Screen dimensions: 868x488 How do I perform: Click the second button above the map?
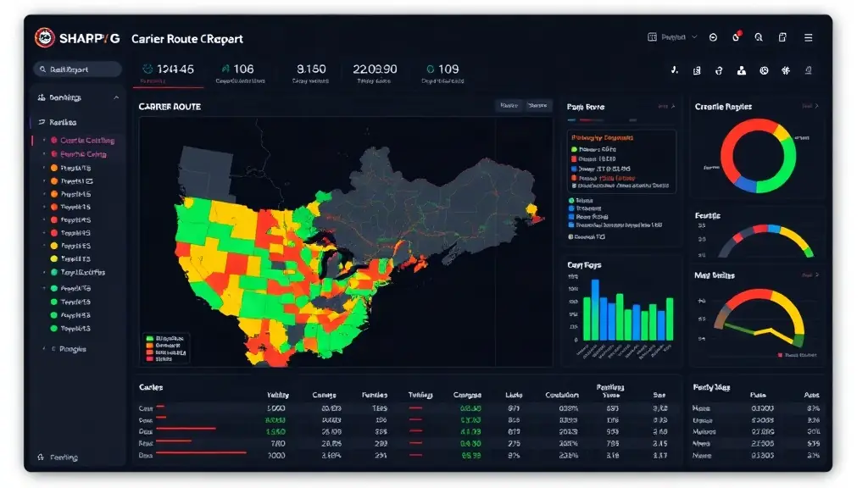tap(537, 105)
